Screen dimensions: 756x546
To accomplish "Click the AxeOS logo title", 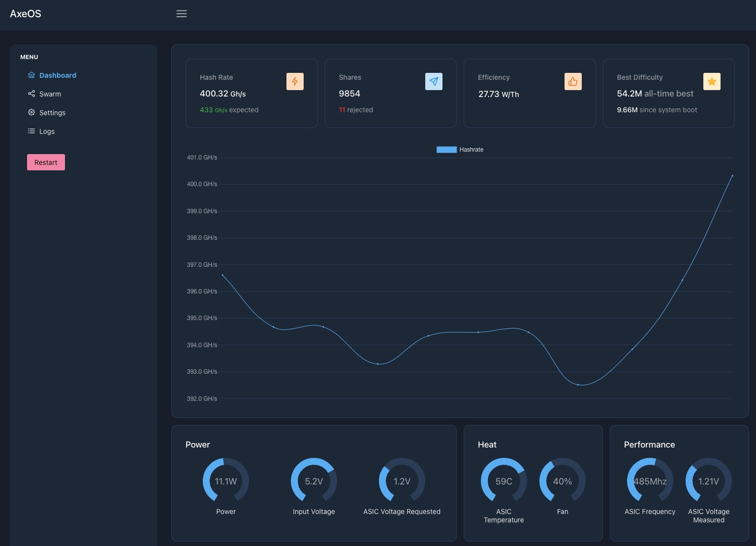I will point(26,14).
